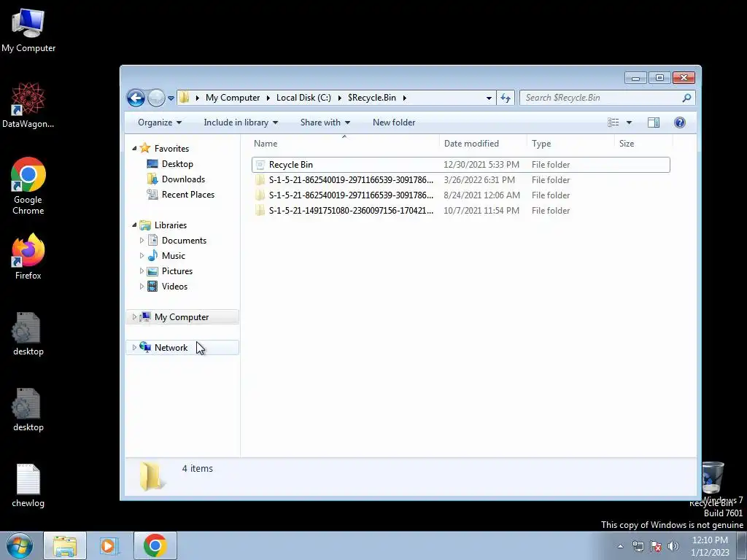Show the preview pane

click(654, 122)
